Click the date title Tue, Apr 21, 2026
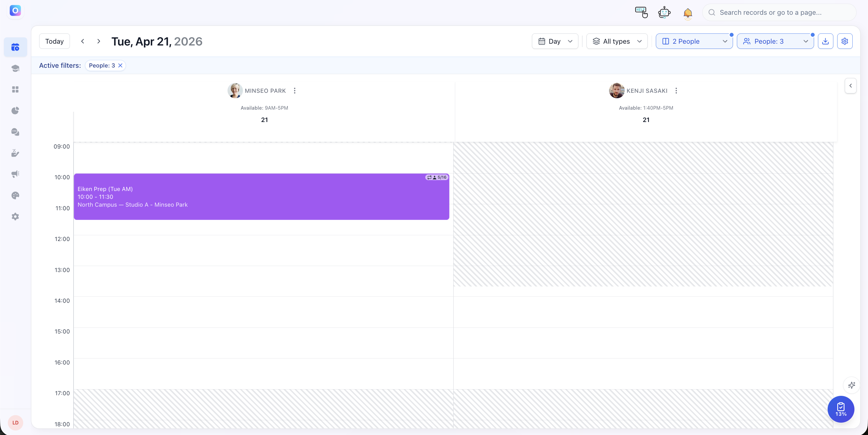Screen dimensions: 868x435 coord(157,41)
